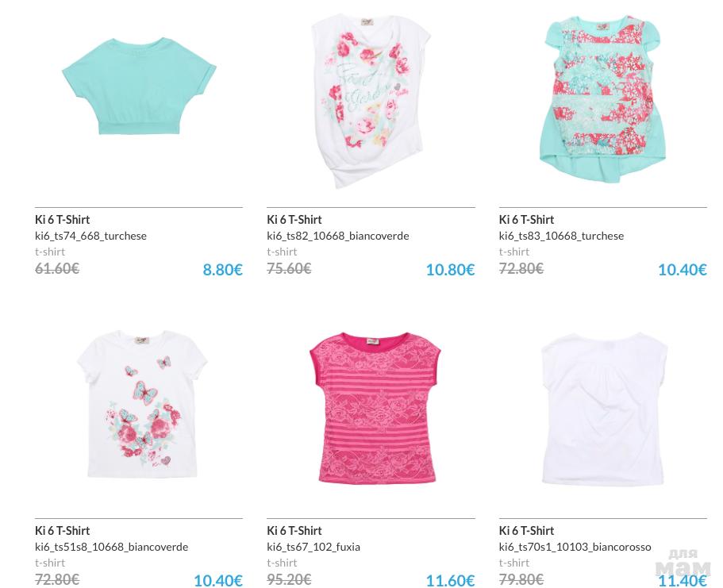Screen dimensions: 723x588
Task: Open the ki6_ts51s8_10668_biancoverde product link
Action: (111, 547)
